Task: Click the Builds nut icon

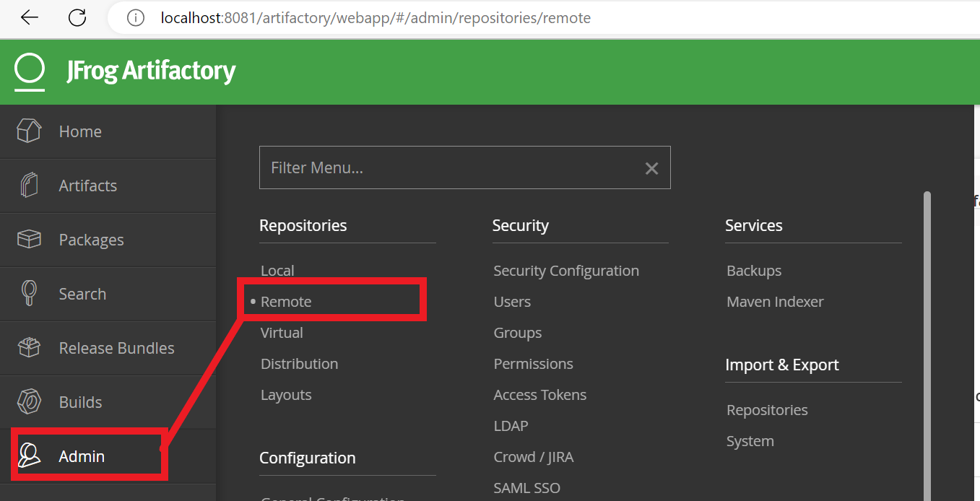Action: [29, 402]
